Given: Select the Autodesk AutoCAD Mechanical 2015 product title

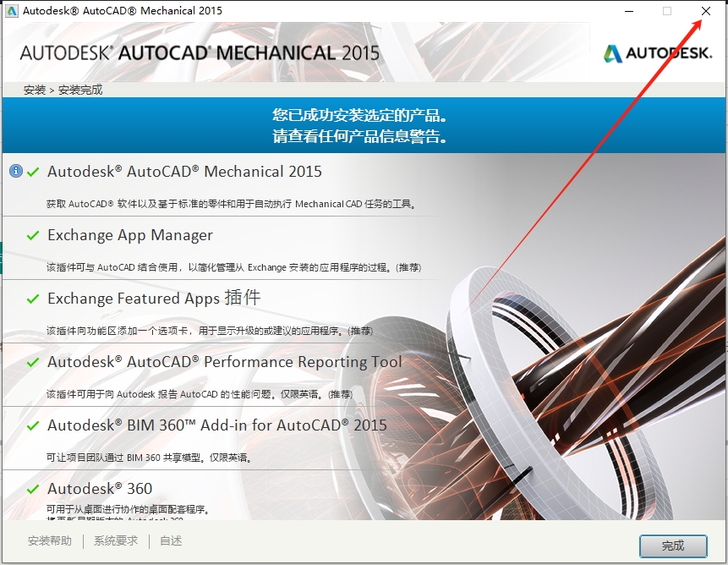Looking at the screenshot, I should click(184, 172).
